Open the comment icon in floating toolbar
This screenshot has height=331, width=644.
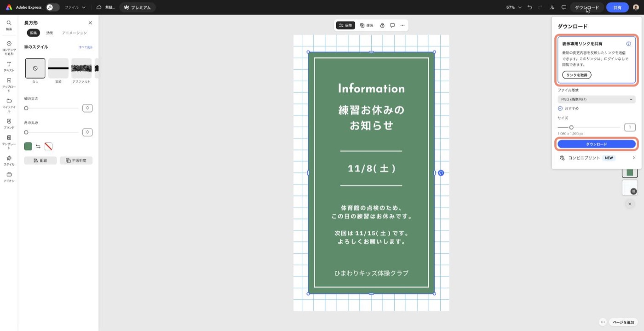[x=392, y=25]
